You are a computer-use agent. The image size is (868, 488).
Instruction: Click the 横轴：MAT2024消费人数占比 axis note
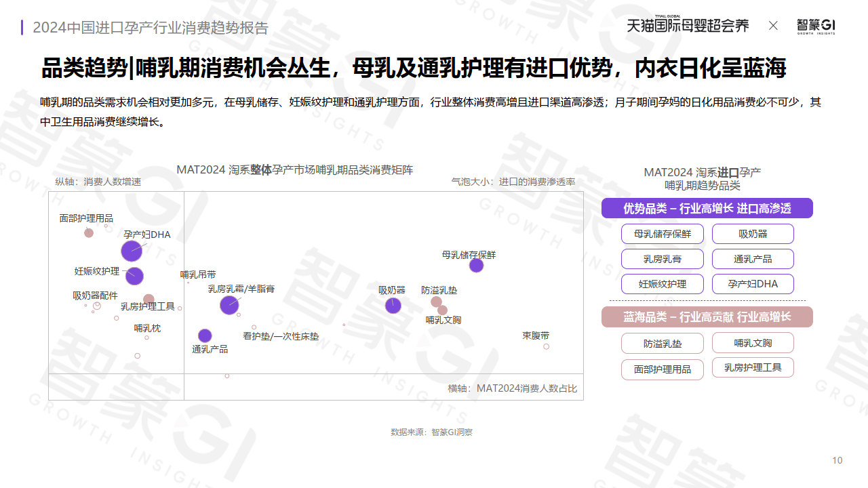[x=513, y=388]
